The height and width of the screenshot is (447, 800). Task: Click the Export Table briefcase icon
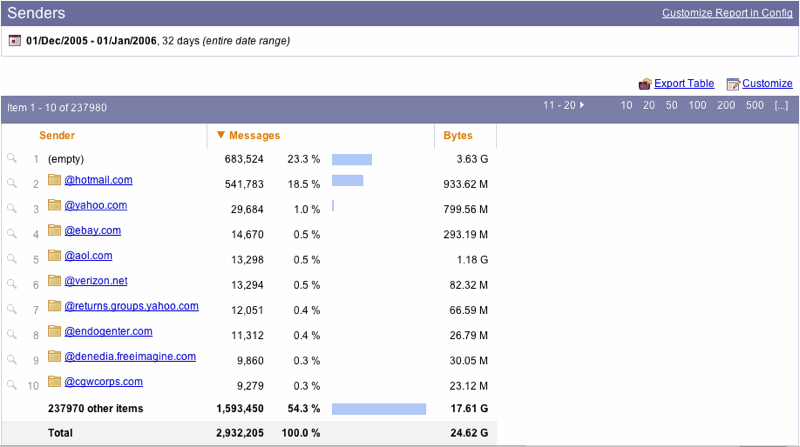(645, 84)
